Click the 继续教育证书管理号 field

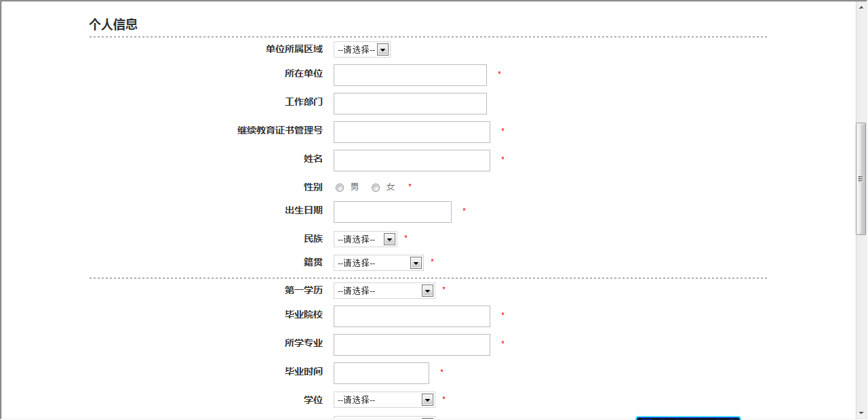point(412,132)
